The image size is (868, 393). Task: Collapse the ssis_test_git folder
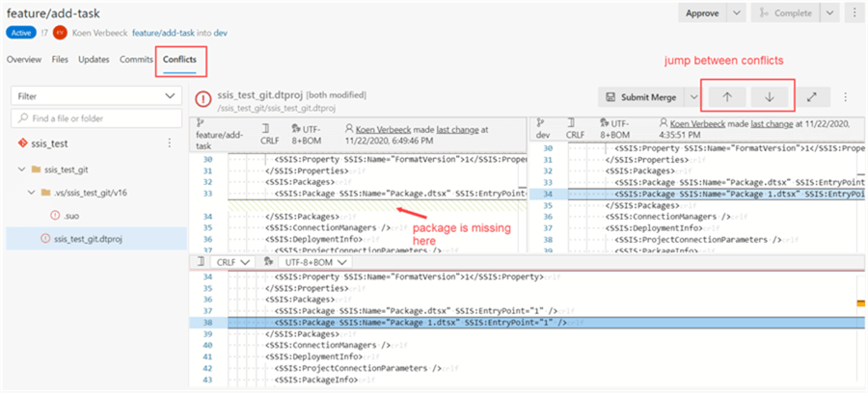21,170
